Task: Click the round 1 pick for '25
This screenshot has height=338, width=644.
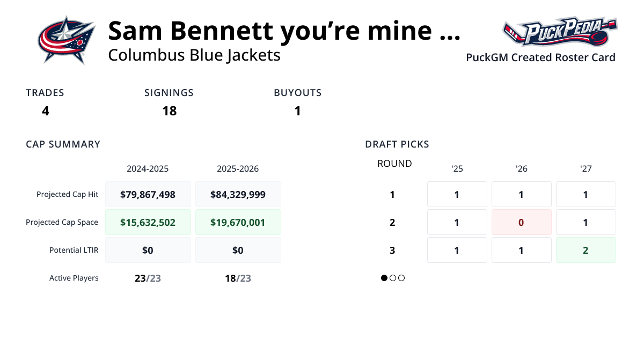Action: pos(457,194)
